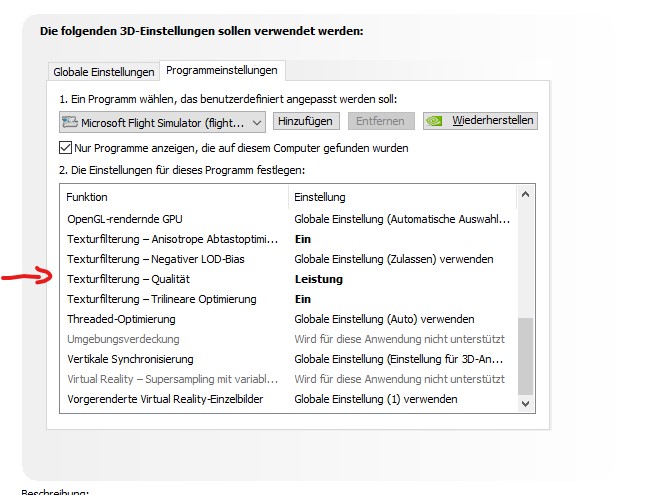Select Texturfilterung – Negativer LOD-Bias row
This screenshot has width=661, height=495.
click(288, 259)
